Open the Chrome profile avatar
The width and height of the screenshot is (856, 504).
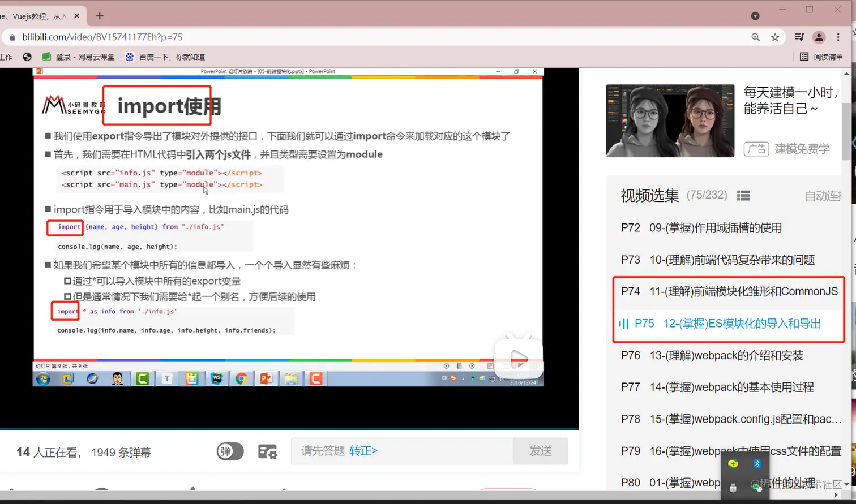[x=819, y=37]
